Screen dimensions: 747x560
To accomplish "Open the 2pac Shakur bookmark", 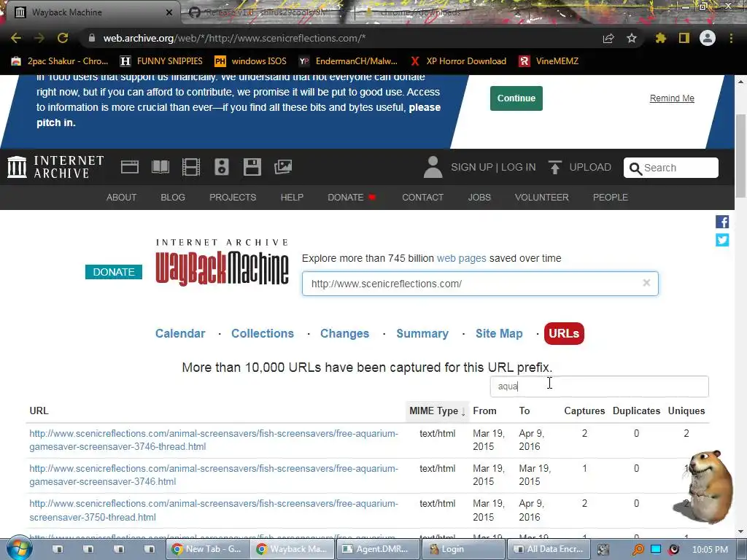I will [60, 61].
